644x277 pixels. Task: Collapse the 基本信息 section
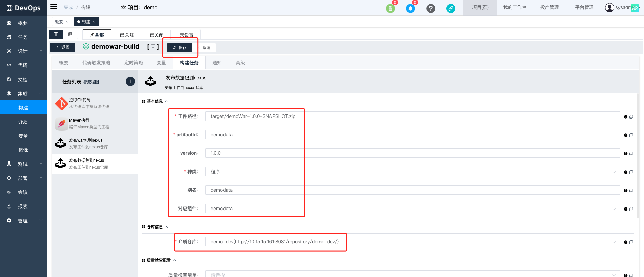[166, 101]
